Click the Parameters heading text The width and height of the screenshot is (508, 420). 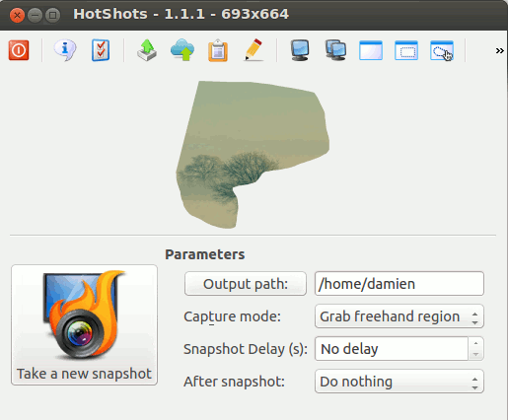pos(205,254)
